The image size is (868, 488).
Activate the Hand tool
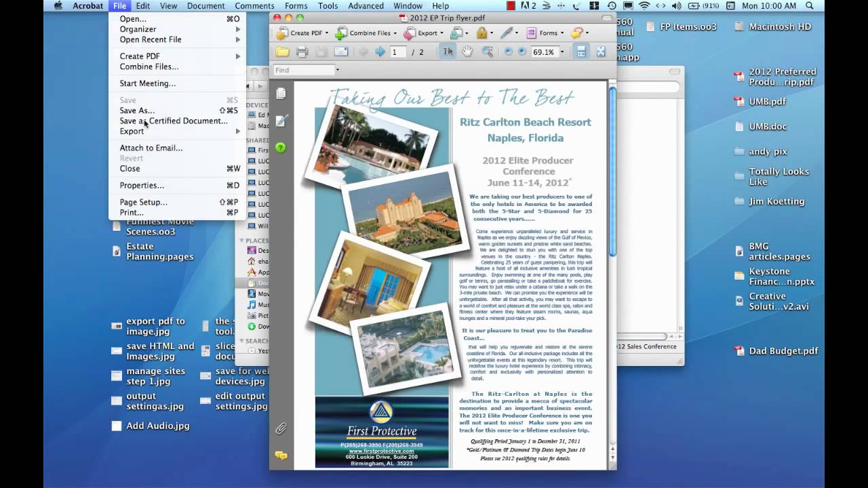coord(467,52)
